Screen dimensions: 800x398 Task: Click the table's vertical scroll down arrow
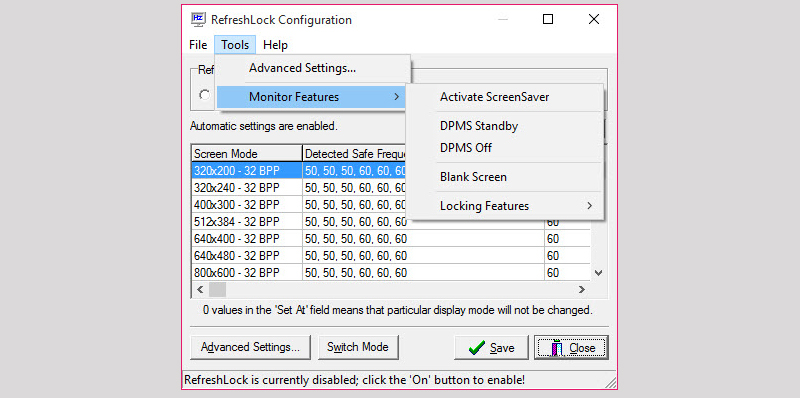599,272
